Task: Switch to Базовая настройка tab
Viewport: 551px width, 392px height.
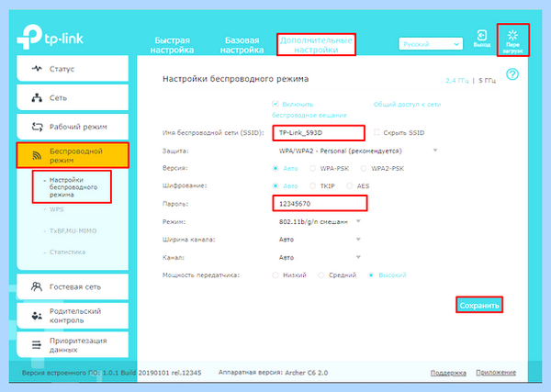Action: click(x=242, y=45)
